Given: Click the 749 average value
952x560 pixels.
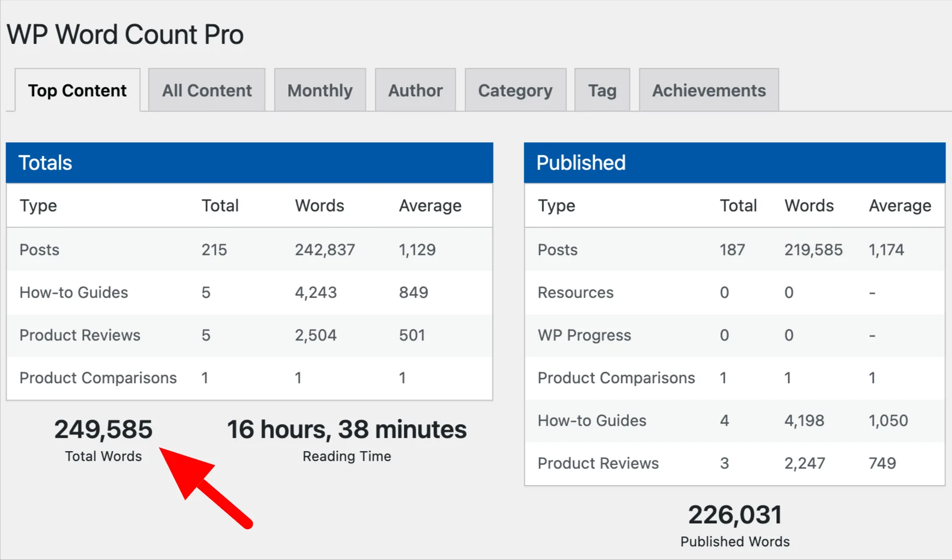Looking at the screenshot, I should click(x=882, y=463).
